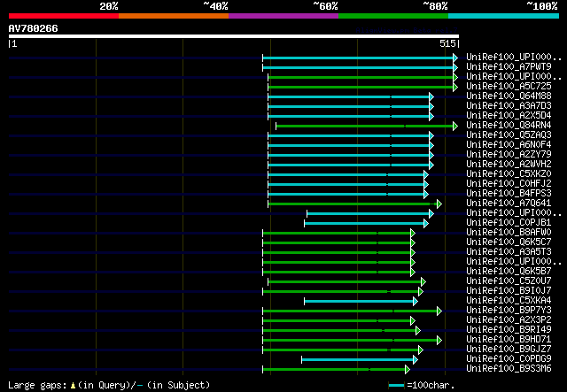Open hit UniRef100_Q64M88

tap(509, 96)
